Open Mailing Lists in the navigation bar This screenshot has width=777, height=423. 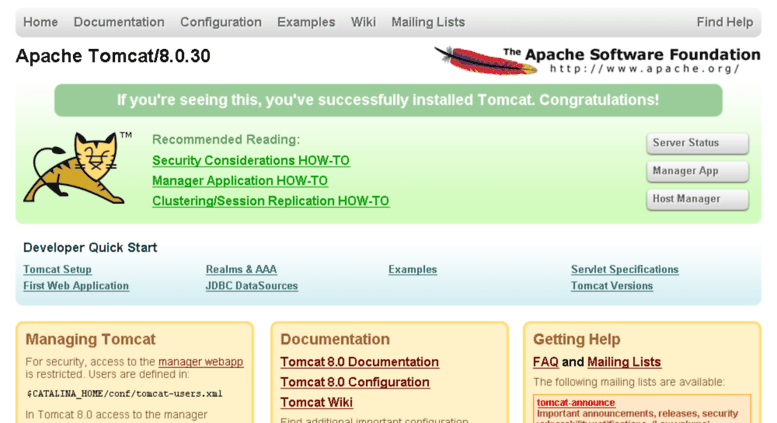[x=428, y=22]
